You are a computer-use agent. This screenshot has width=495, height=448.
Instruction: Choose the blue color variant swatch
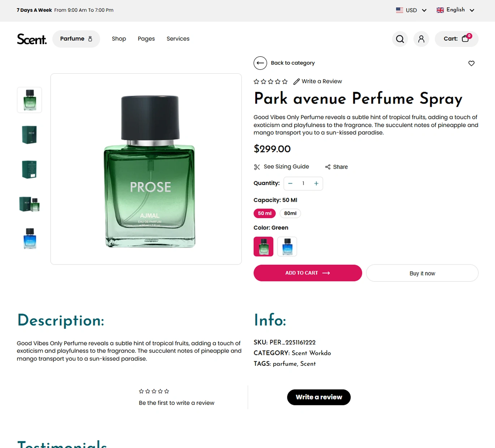tap(287, 246)
